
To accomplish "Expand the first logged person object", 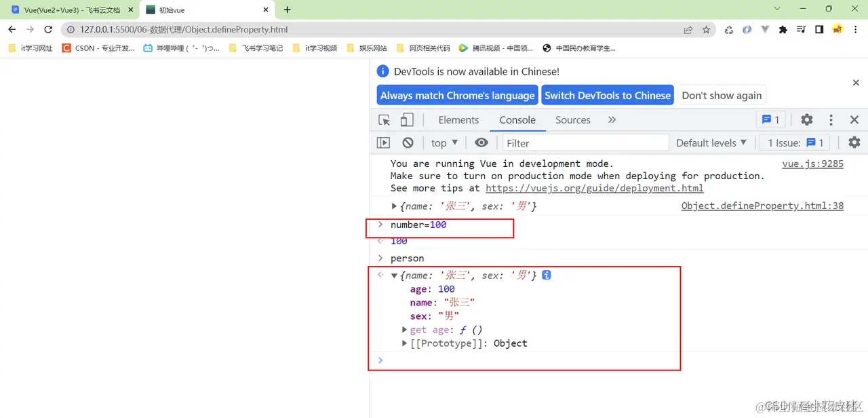I will pyautogui.click(x=395, y=206).
